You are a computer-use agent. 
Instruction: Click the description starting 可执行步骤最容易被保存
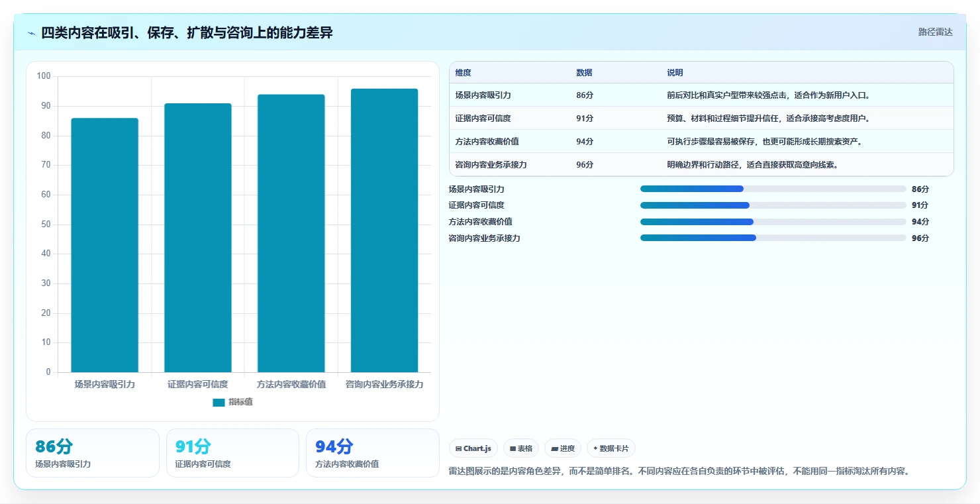[x=764, y=142]
